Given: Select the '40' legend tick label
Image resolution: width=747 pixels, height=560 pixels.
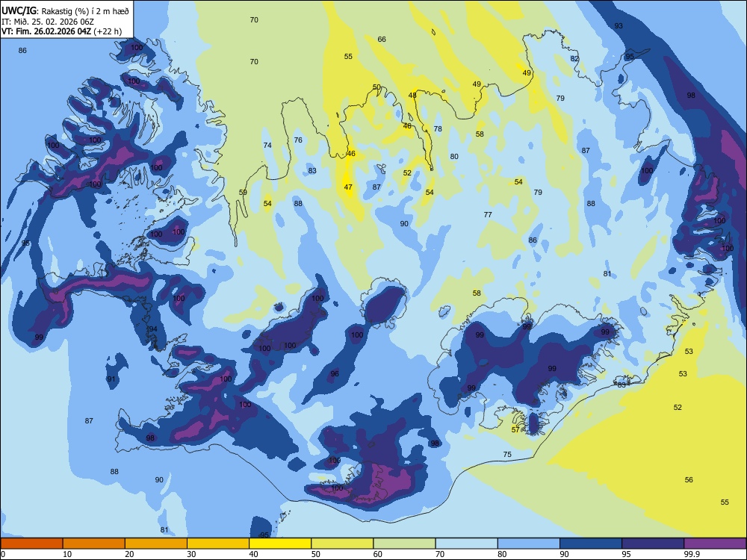Looking at the screenshot, I should [253, 554].
